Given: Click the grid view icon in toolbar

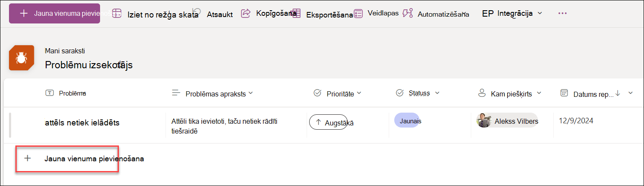Looking at the screenshot, I should 117,13.
